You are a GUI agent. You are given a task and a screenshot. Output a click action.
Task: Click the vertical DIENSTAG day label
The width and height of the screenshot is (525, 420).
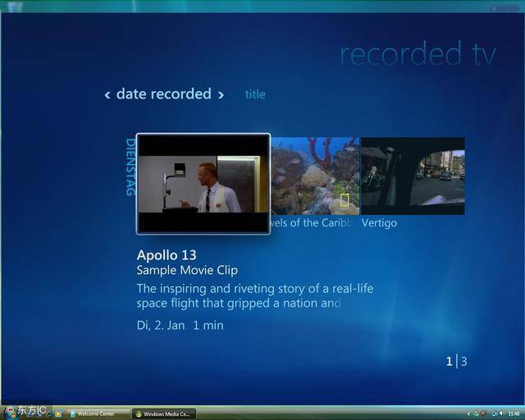click(130, 167)
